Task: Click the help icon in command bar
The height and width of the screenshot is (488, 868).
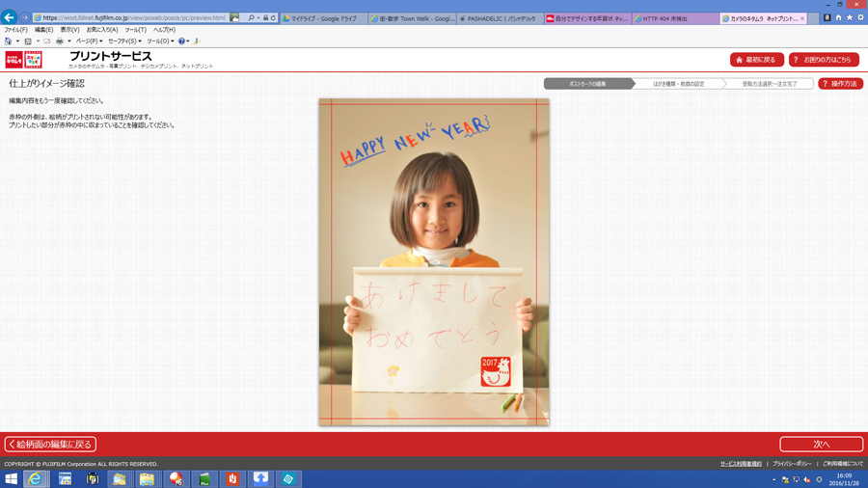Action: (181, 41)
